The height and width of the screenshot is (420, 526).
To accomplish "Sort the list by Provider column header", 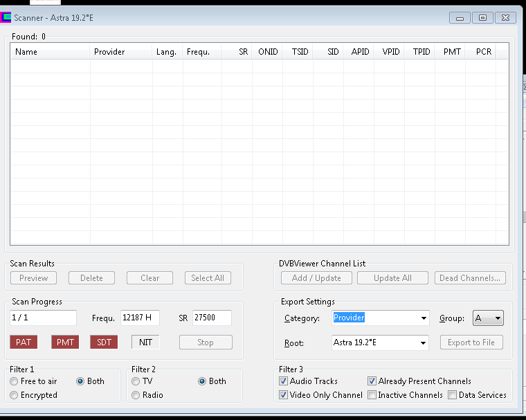I will (x=121, y=52).
